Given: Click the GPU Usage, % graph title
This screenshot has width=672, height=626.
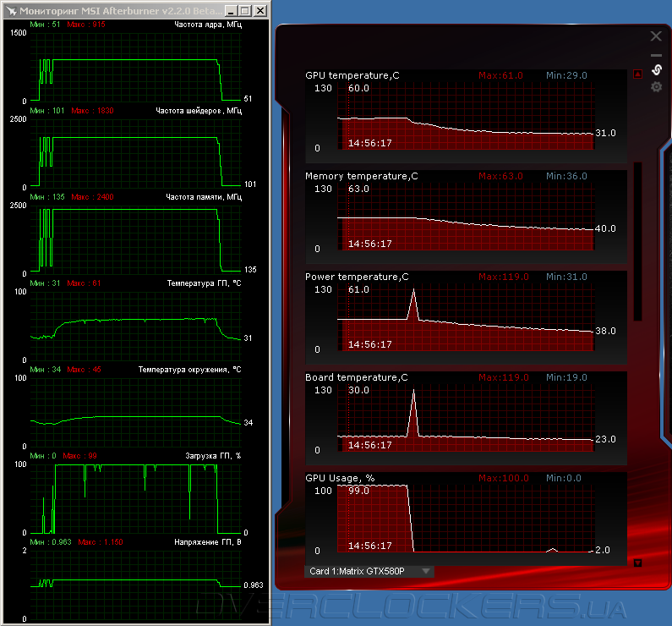Looking at the screenshot, I should [340, 478].
